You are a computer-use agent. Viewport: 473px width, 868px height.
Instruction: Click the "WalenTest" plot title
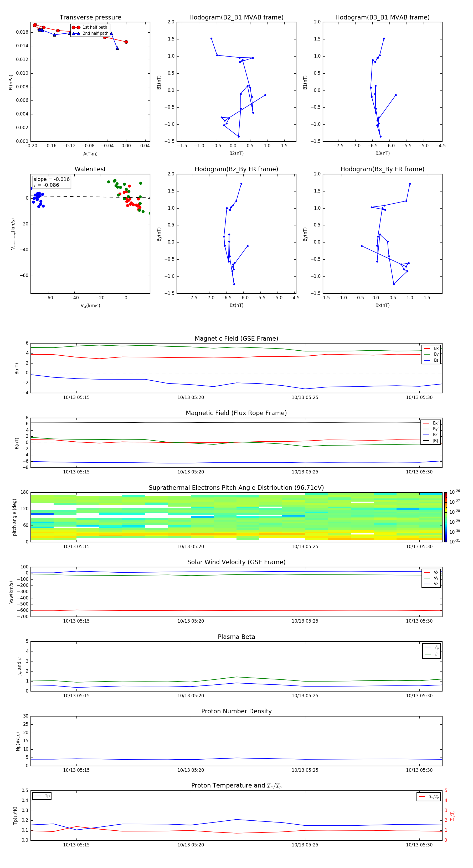click(90, 169)
